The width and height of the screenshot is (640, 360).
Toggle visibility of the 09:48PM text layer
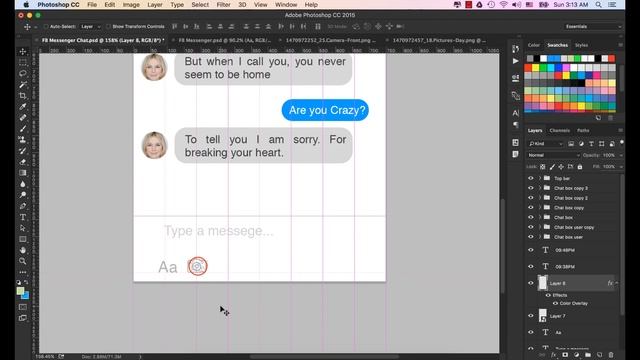click(x=531, y=250)
